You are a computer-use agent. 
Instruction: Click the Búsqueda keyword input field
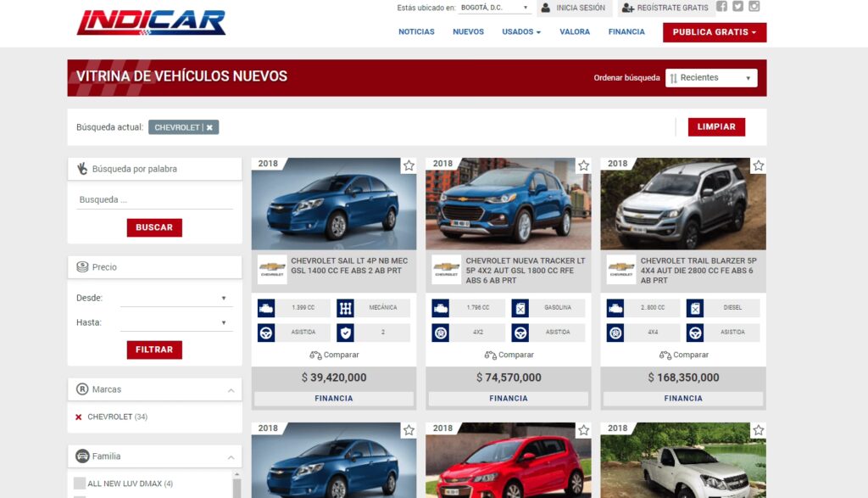pyautogui.click(x=154, y=200)
